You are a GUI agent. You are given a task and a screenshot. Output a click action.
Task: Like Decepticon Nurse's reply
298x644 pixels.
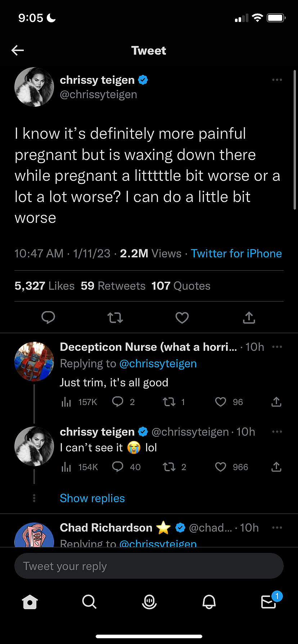point(221,402)
